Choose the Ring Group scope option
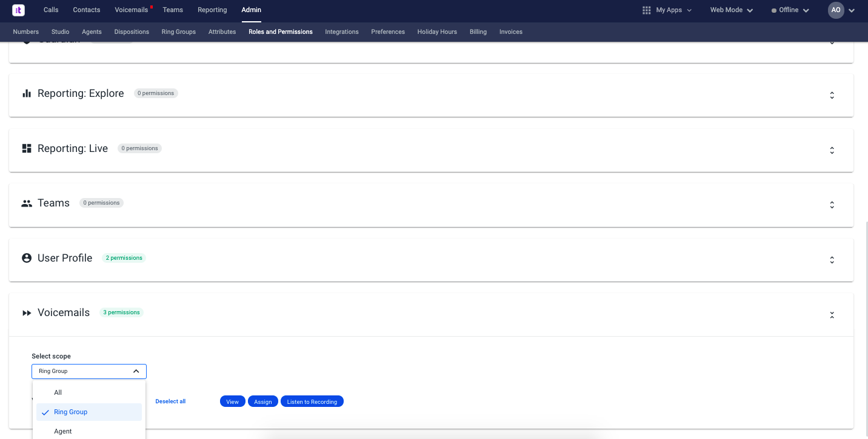 coord(89,412)
